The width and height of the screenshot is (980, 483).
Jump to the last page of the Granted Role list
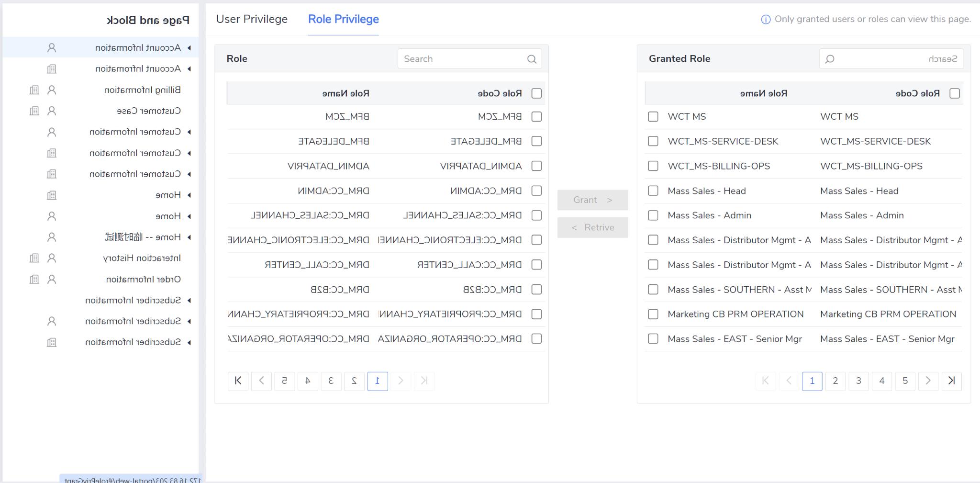click(x=951, y=381)
